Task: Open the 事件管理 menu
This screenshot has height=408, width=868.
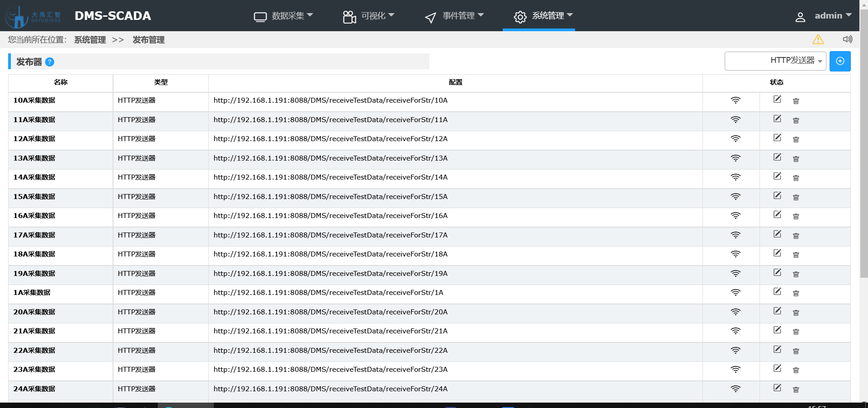Action: coord(454,16)
